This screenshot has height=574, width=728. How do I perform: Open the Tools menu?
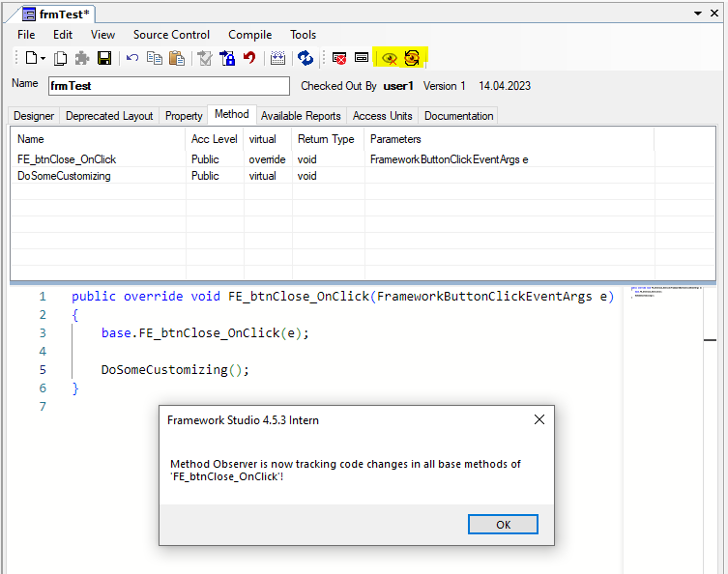[303, 35]
